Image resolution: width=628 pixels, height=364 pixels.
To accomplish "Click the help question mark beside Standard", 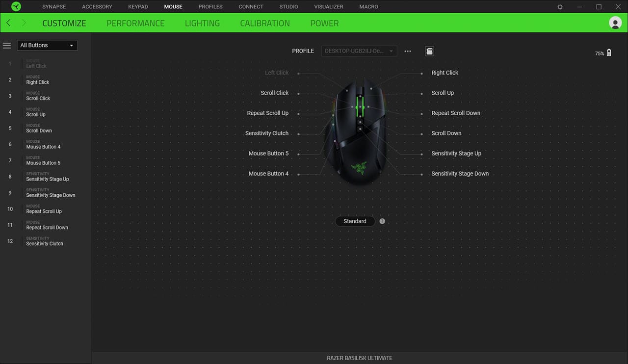I will (382, 221).
